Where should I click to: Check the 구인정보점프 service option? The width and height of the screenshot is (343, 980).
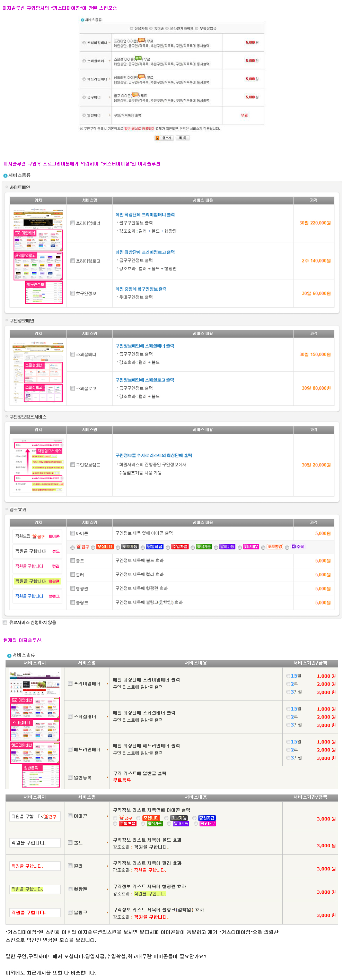tap(73, 465)
